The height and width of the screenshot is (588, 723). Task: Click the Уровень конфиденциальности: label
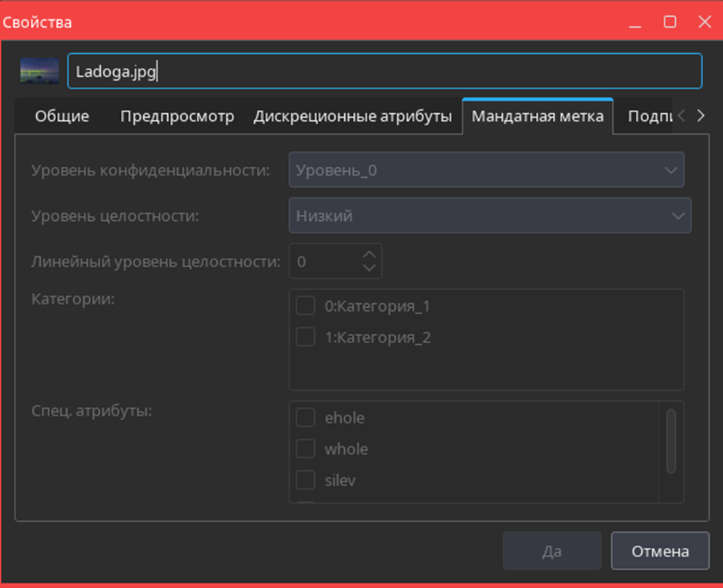click(x=150, y=171)
